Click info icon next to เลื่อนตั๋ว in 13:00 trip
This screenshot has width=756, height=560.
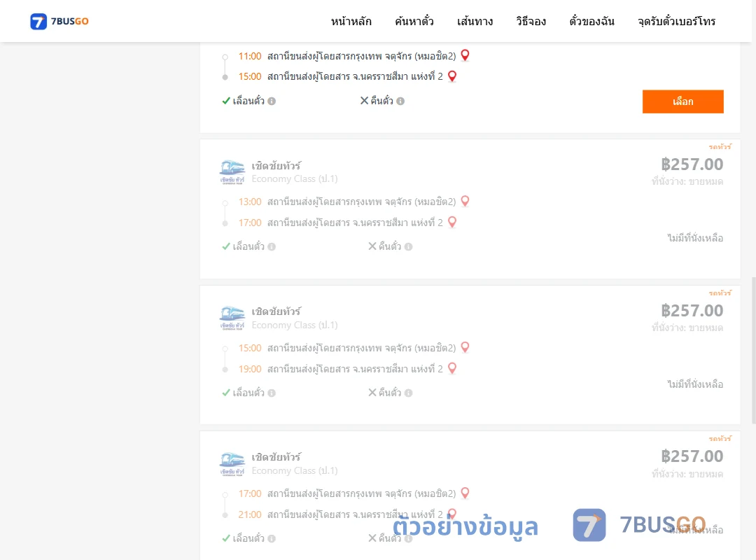tap(272, 246)
